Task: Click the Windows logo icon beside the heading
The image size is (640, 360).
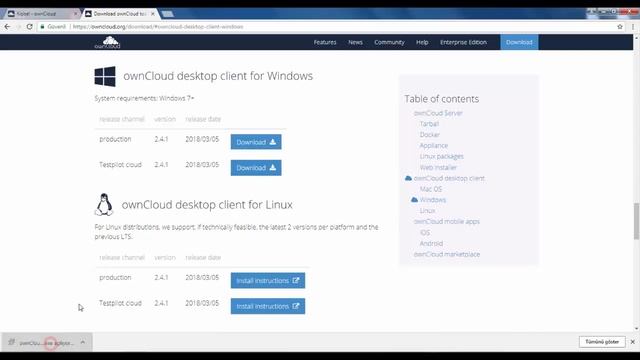Action: point(105,76)
